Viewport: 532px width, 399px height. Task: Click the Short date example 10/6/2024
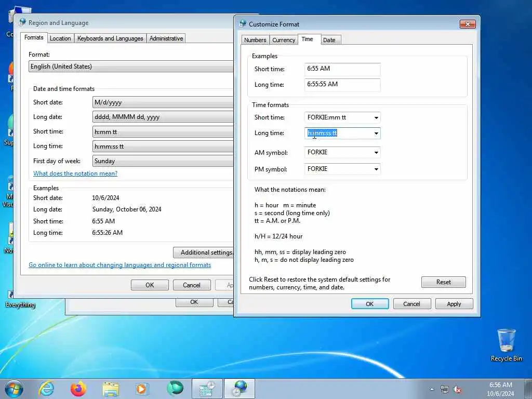coord(105,198)
